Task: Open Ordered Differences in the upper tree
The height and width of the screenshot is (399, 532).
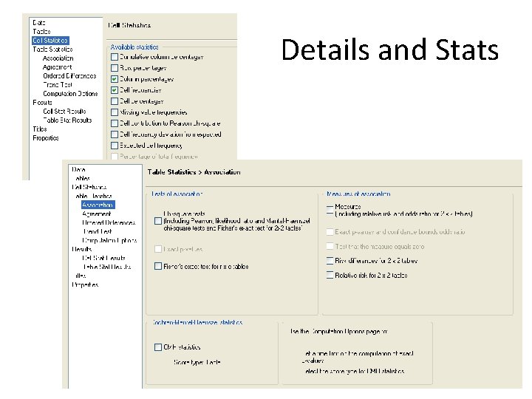Action: [69, 75]
